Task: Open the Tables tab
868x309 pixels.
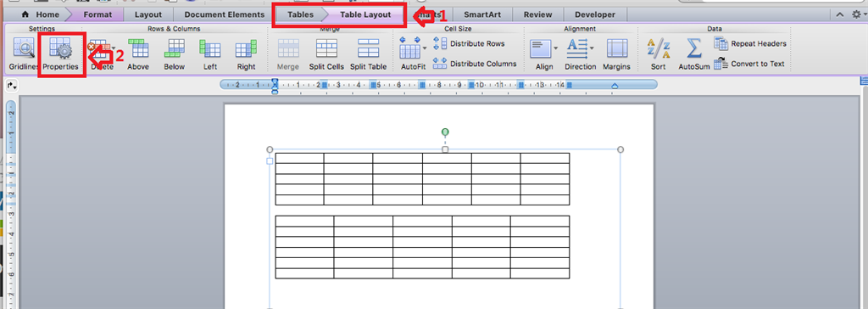Action: [301, 14]
